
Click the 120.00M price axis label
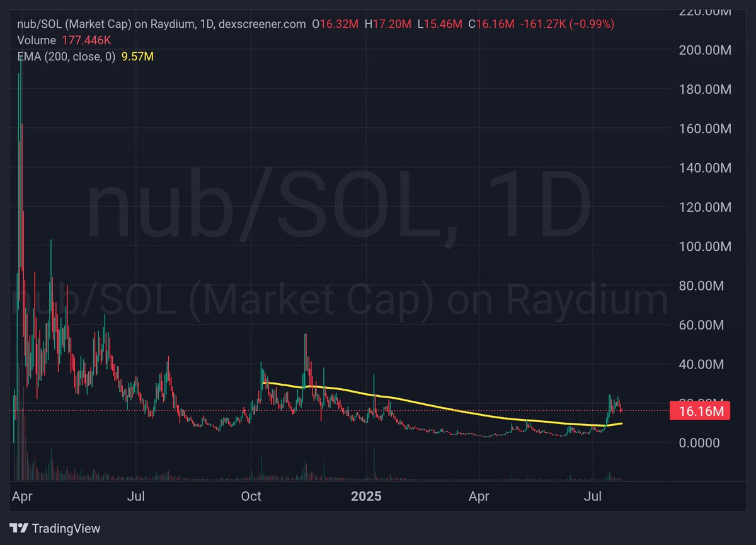(x=704, y=207)
